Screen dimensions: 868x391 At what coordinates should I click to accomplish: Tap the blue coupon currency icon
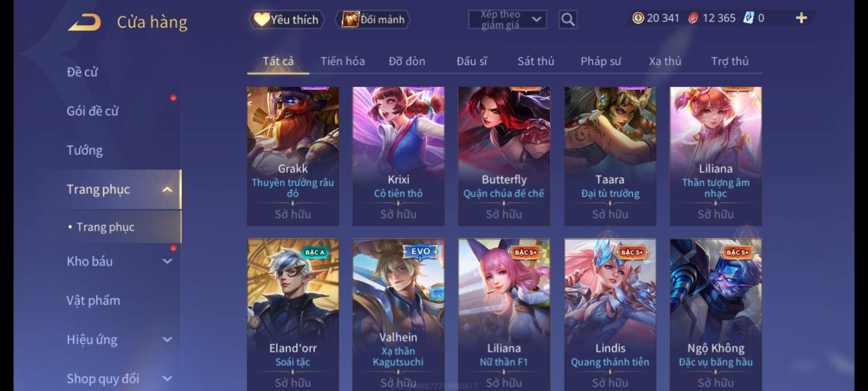coord(748,18)
